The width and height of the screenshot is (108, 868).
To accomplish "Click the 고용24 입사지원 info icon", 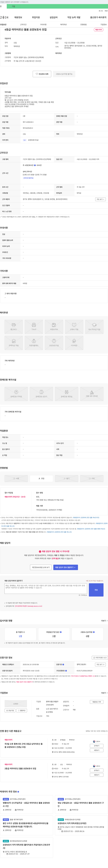I will [94, 632].
